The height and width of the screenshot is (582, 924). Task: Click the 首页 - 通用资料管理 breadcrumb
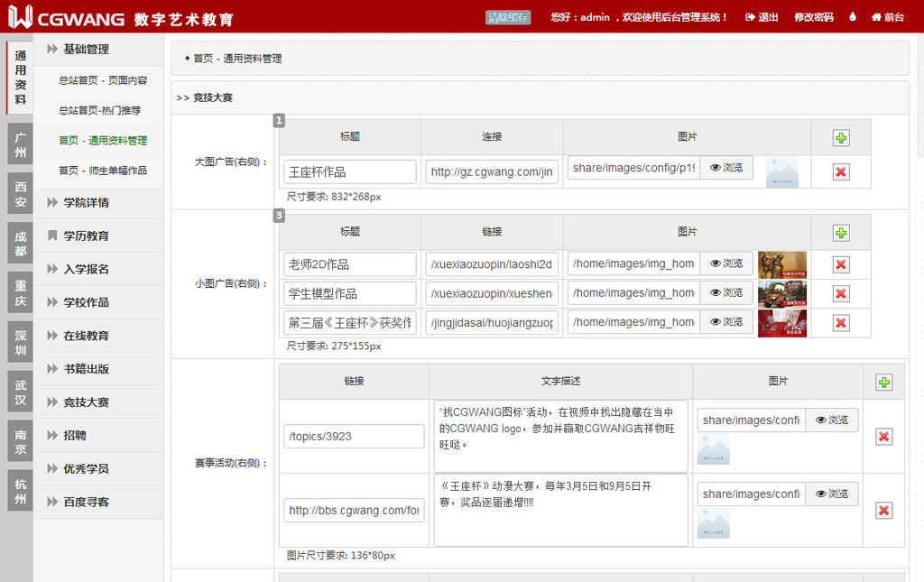click(237, 59)
